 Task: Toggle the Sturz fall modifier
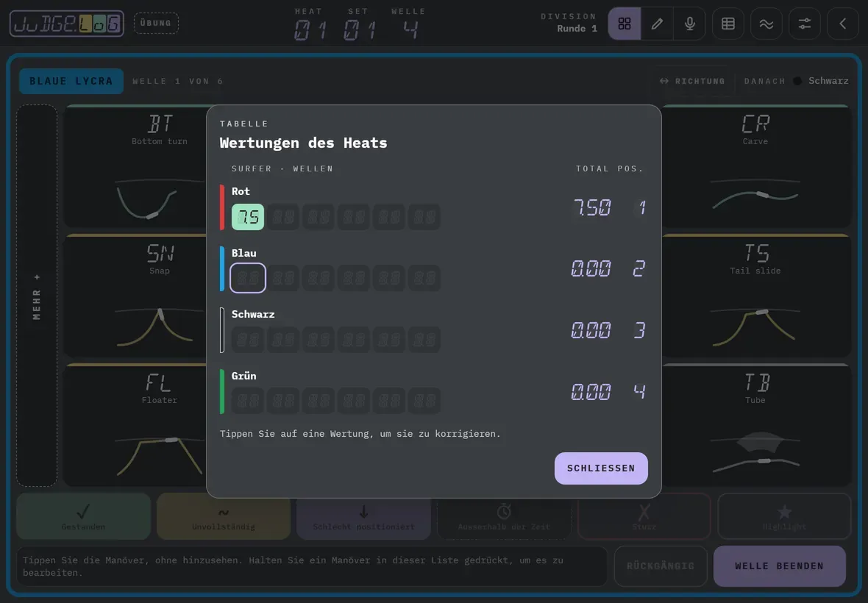644,516
